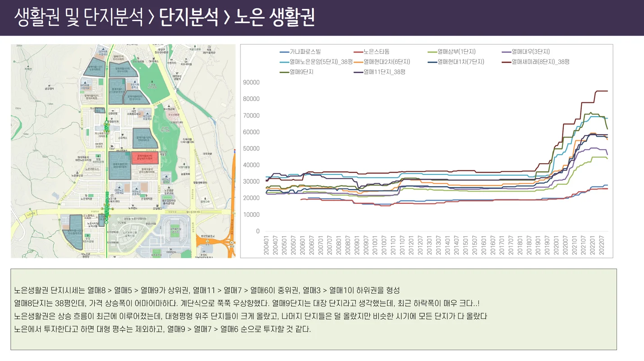Click the note line starting '노은생활권은 상승 흐름이'
The width and height of the screenshot is (644, 361).
pyautogui.click(x=251, y=316)
